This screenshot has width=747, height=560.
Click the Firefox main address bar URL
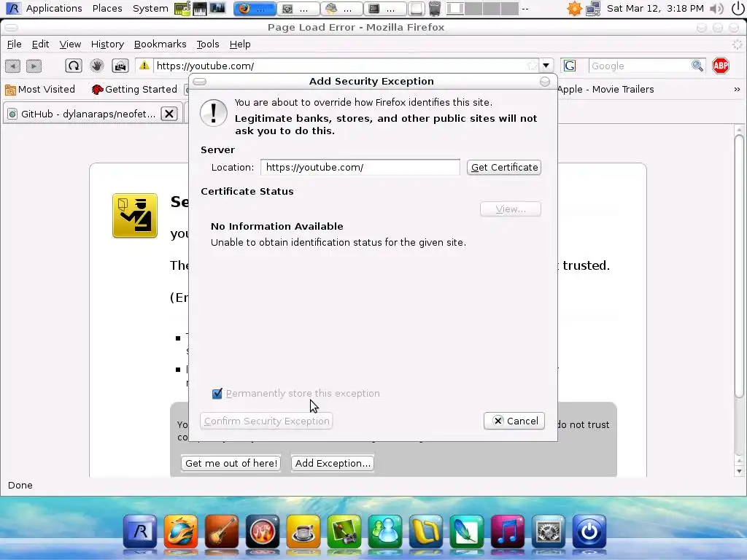point(341,66)
